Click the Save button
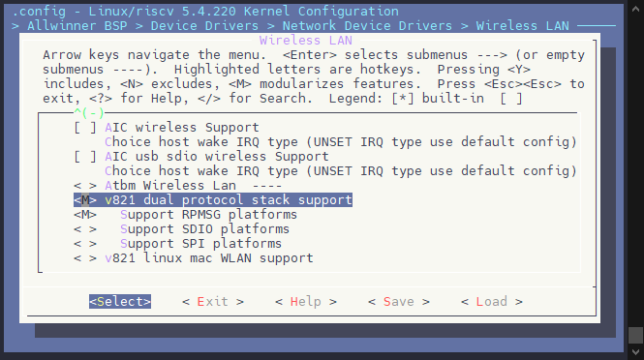The height and width of the screenshot is (360, 644). tap(398, 302)
